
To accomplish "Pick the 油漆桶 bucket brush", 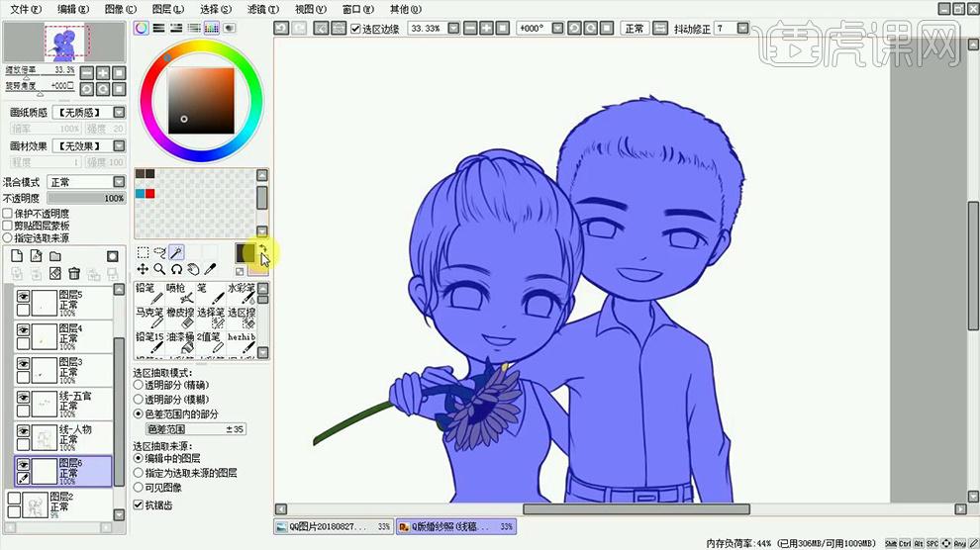I will (181, 342).
